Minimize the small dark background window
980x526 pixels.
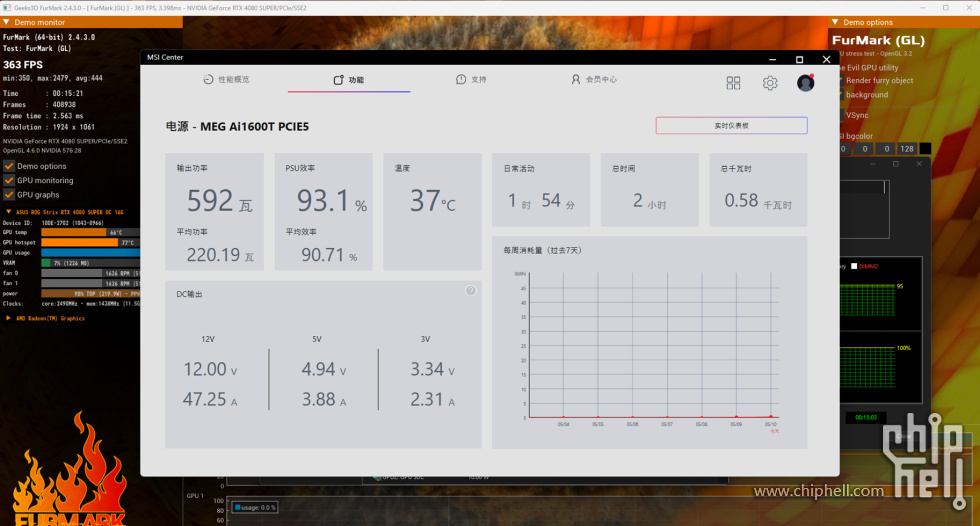(x=872, y=164)
